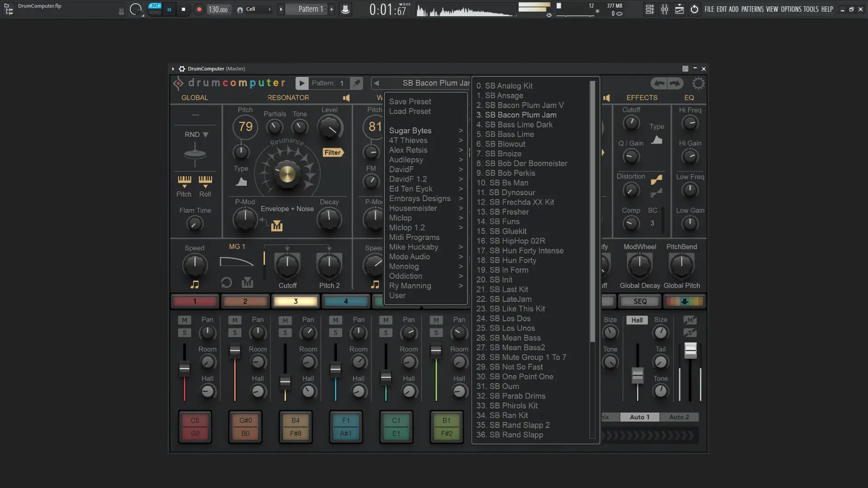Choose Save Preset from menu
The image size is (868, 488).
tap(410, 102)
